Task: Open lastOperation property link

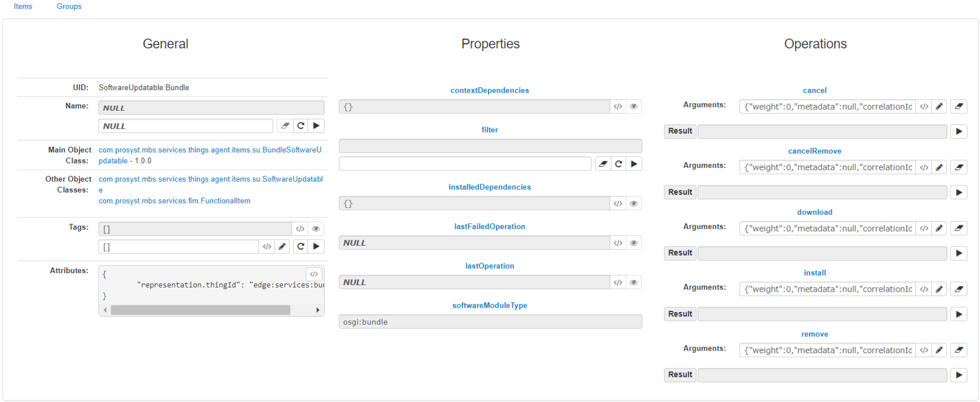Action: pyautogui.click(x=490, y=266)
